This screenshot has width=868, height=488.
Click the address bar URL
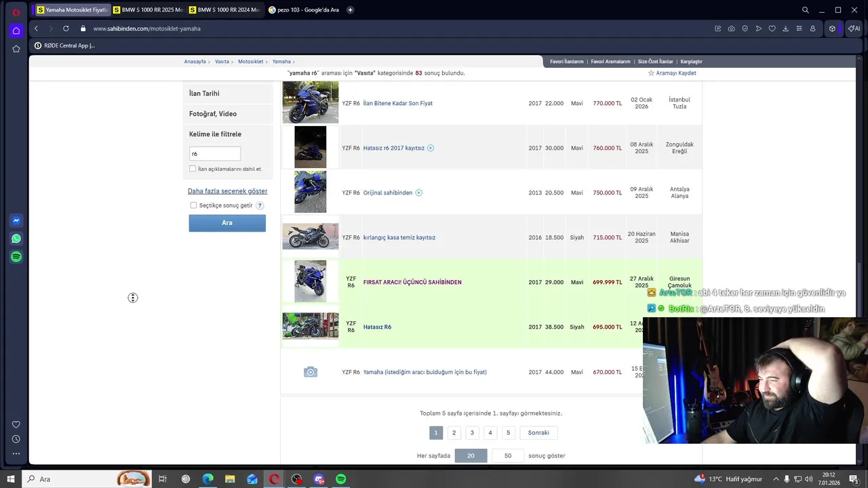(x=147, y=28)
